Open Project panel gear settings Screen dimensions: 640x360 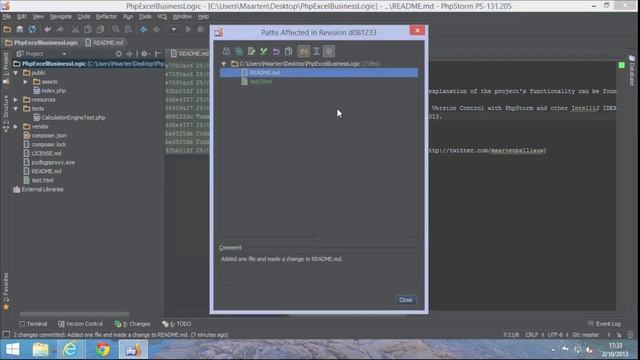pos(144,54)
